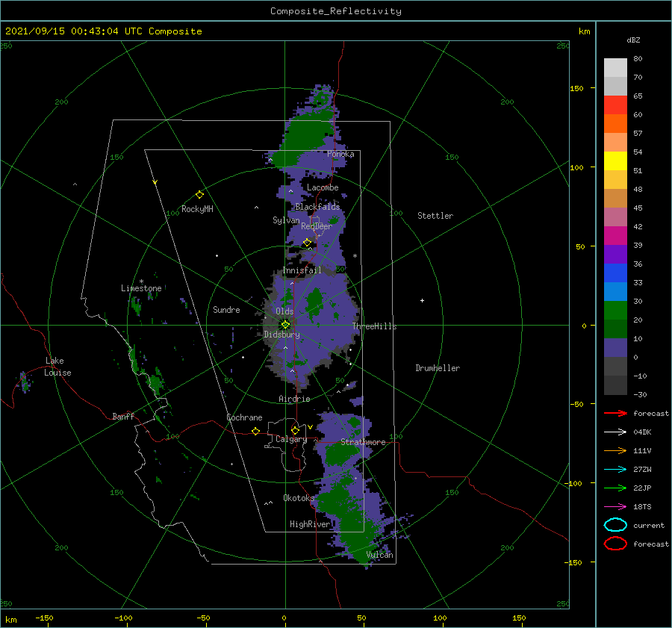This screenshot has height=628, width=672.
Task: Click the Airdrie city label
Action: (x=294, y=399)
